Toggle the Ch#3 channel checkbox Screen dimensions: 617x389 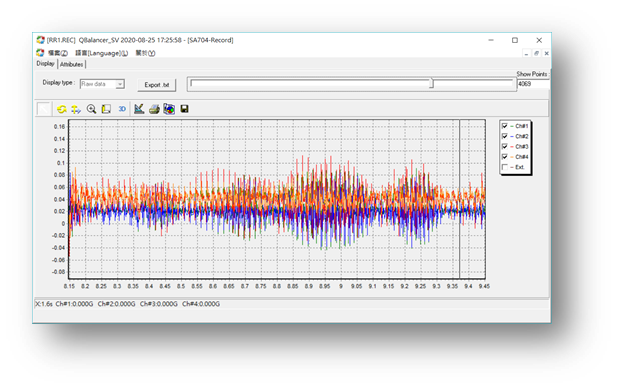click(x=504, y=146)
